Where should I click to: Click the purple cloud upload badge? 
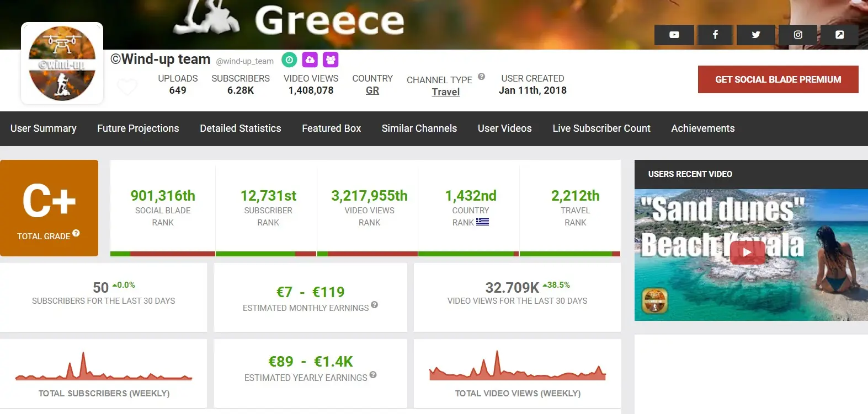click(310, 60)
